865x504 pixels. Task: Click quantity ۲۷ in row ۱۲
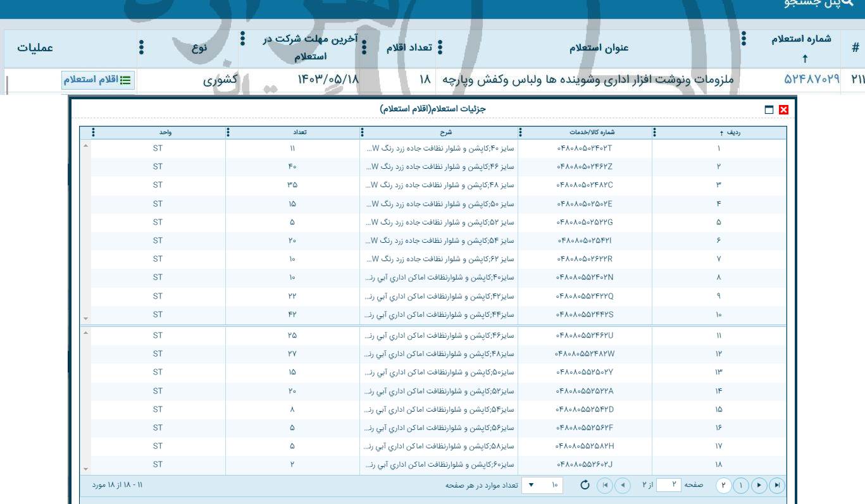click(292, 353)
